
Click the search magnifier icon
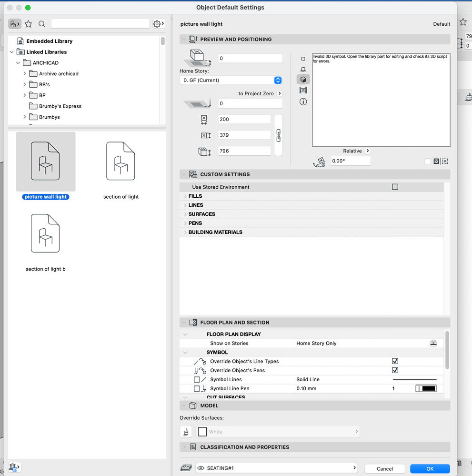click(x=42, y=24)
